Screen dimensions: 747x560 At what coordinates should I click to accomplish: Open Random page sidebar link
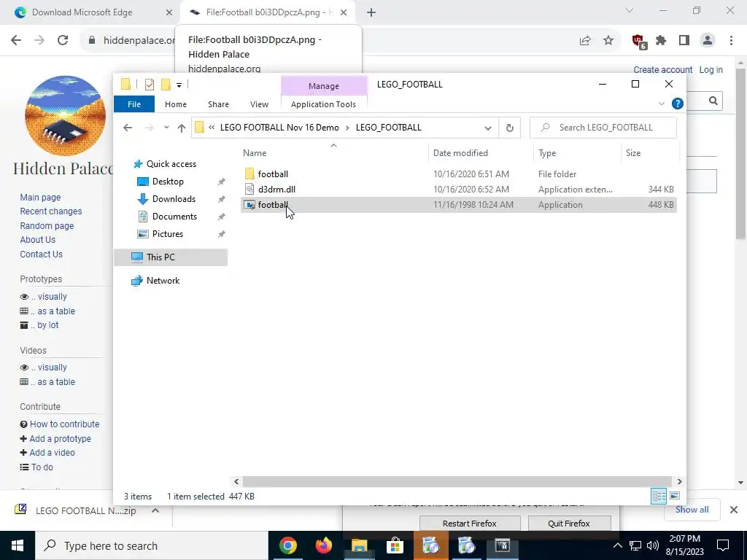(47, 226)
